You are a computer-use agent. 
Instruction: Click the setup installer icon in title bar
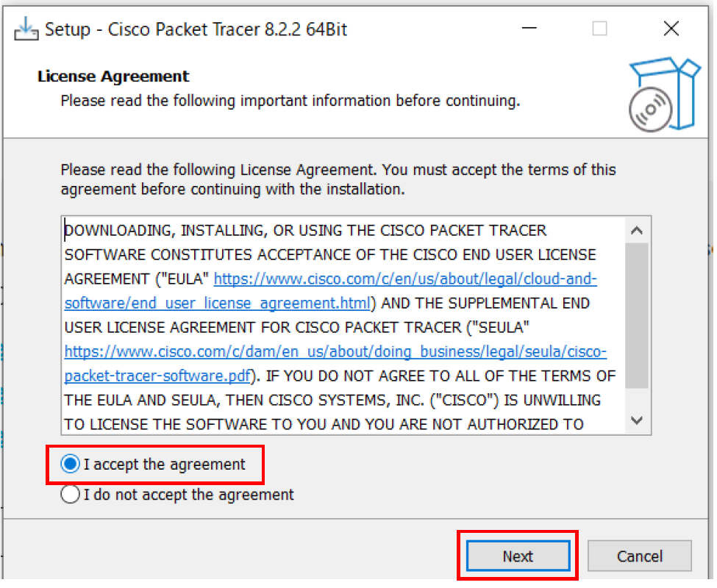click(x=26, y=29)
